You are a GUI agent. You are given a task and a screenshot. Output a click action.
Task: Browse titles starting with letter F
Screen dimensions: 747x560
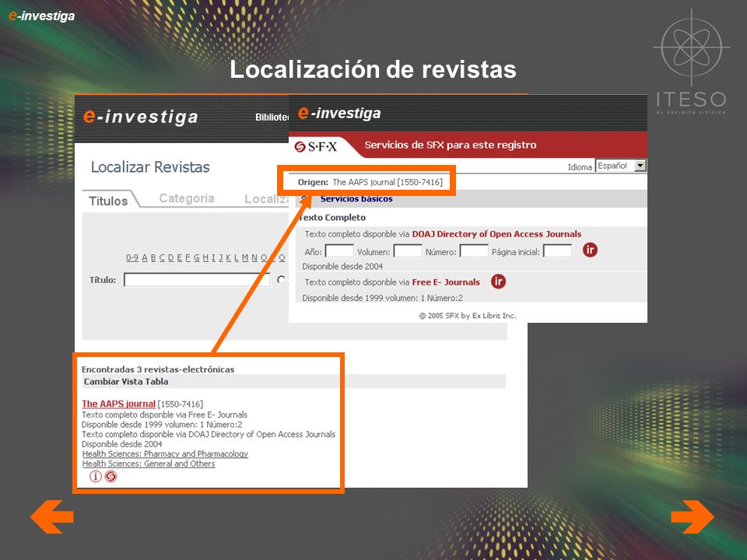(188, 257)
